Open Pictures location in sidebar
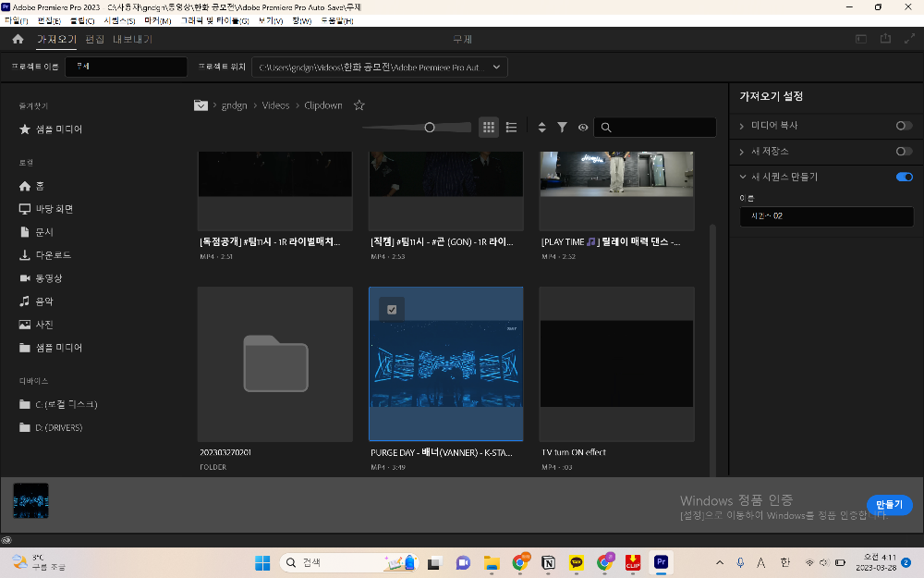The height and width of the screenshot is (578, 924). 36,325
